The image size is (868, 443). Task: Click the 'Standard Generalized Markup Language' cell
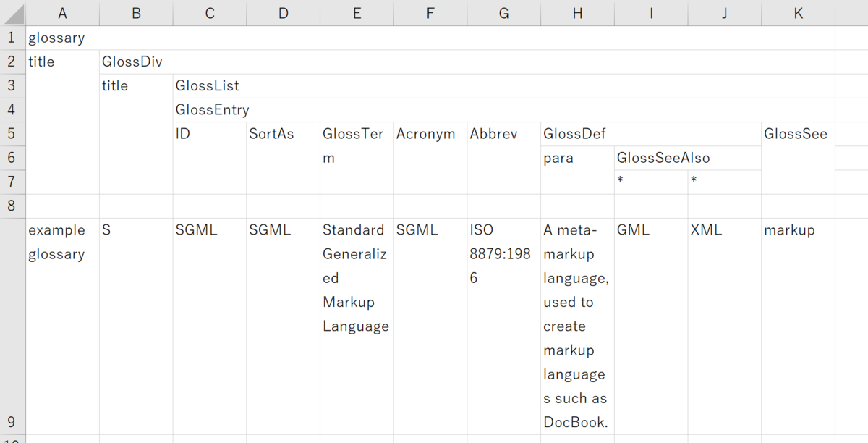click(357, 326)
